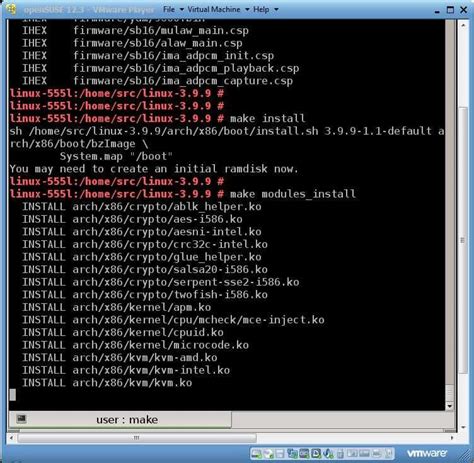Click the vmware logo in status bar
The image size is (474, 463).
tap(427, 453)
